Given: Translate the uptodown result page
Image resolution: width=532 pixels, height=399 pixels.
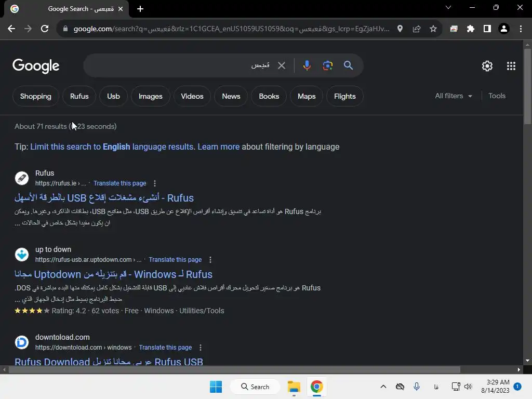Looking at the screenshot, I should pyautogui.click(x=175, y=260).
